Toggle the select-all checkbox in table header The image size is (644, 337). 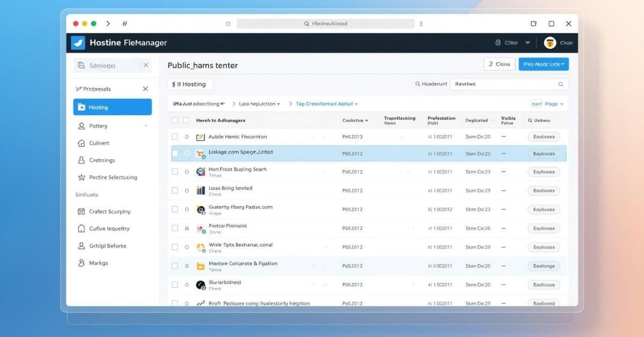tap(175, 121)
